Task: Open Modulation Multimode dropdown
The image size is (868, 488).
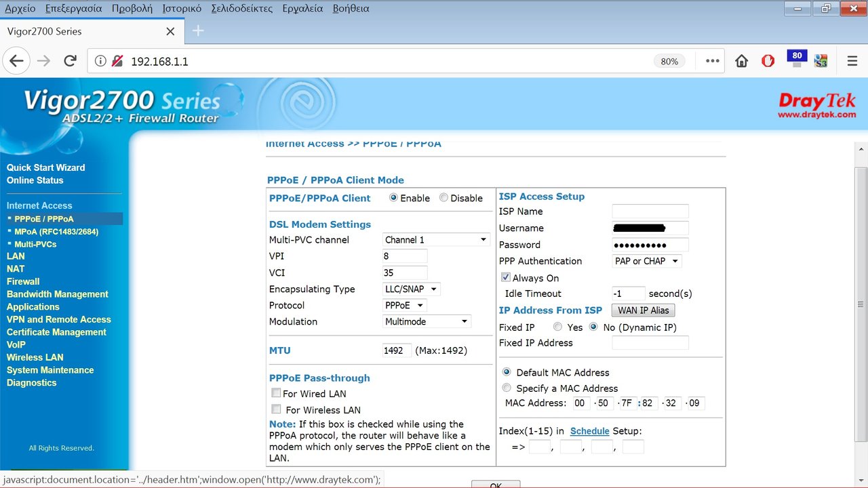Action: (427, 321)
